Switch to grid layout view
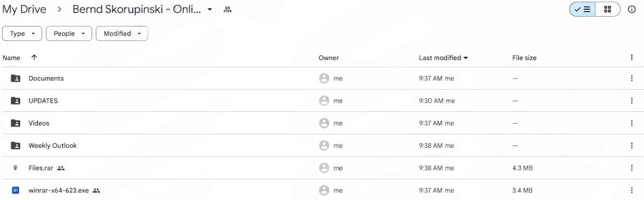This screenshot has width=644, height=200. pos(608,9)
